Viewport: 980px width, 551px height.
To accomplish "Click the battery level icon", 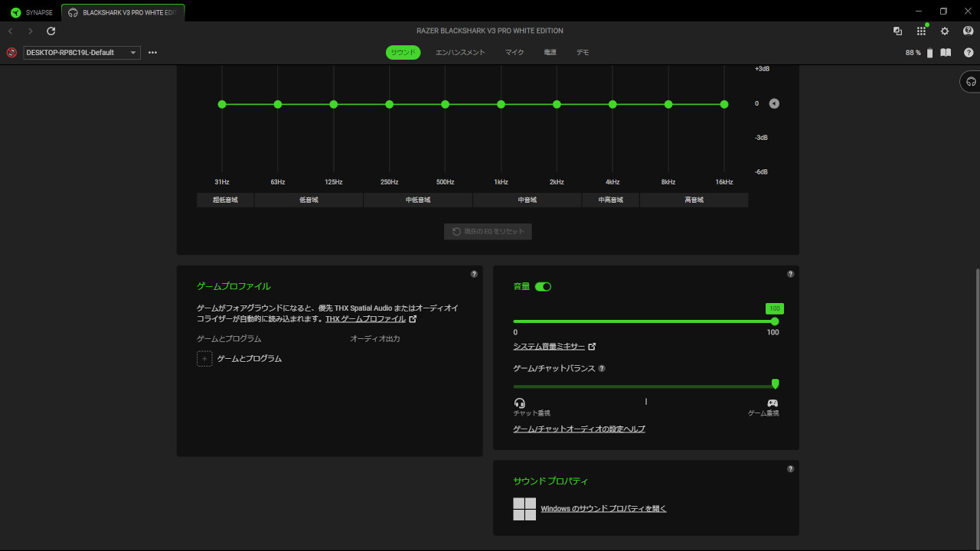I will [930, 53].
